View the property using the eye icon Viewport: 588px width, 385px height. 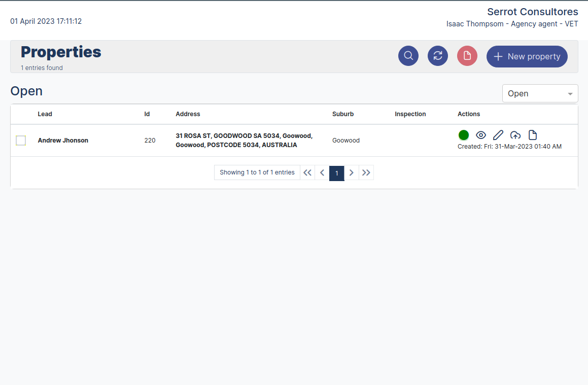coord(481,135)
